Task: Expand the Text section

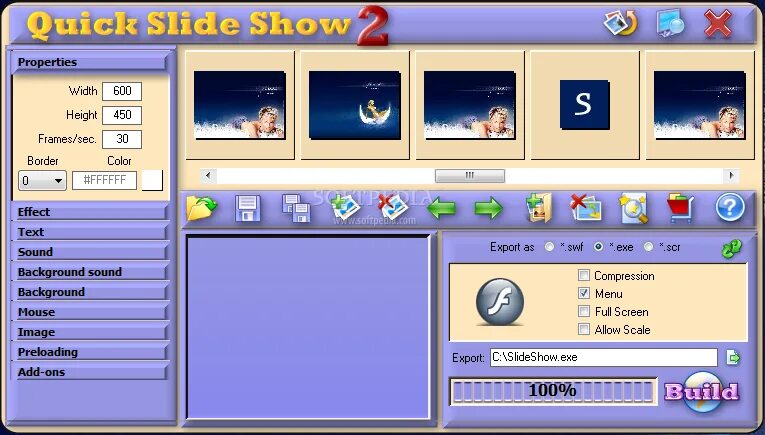Action: point(89,232)
